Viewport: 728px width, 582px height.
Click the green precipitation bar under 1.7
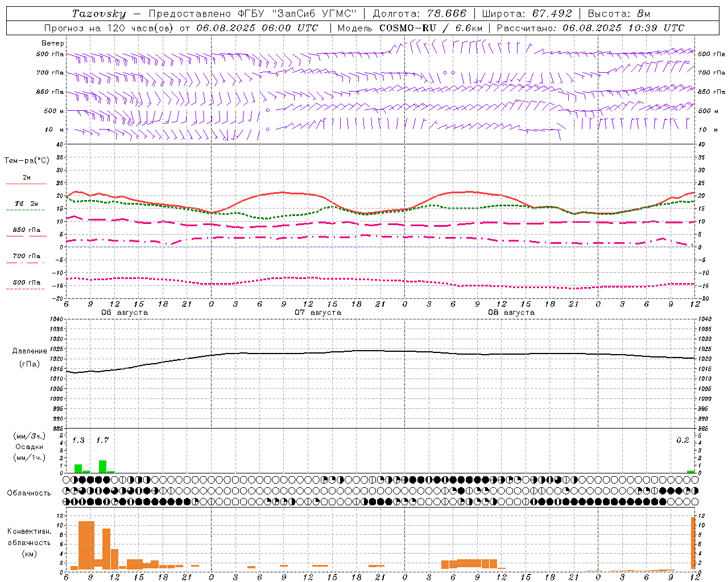(x=102, y=467)
